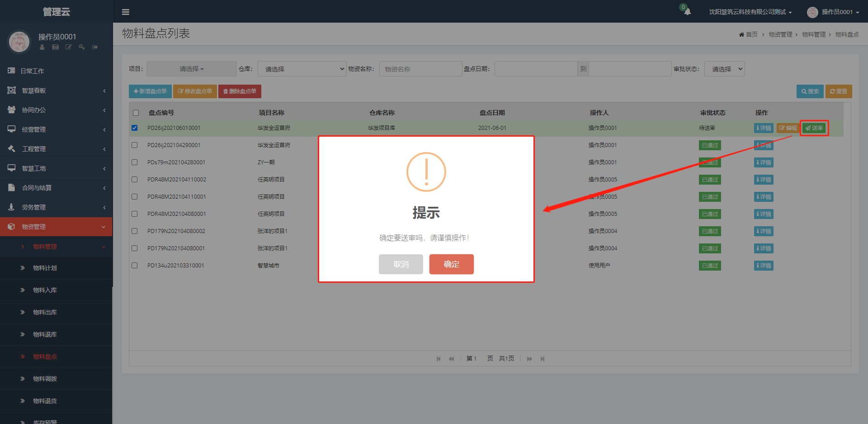Open 日常工作 in the sidebar

pyautogui.click(x=56, y=71)
